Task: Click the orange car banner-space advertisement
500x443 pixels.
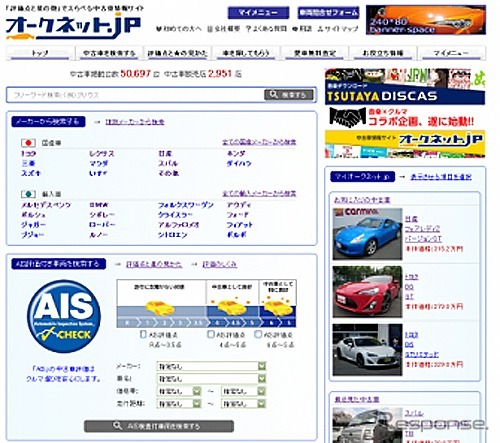Action: click(x=426, y=20)
